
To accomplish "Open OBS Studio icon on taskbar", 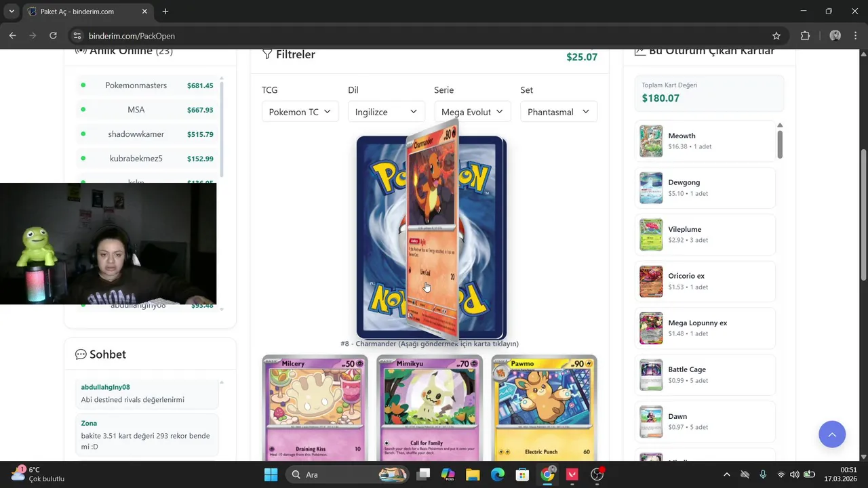I will [597, 474].
